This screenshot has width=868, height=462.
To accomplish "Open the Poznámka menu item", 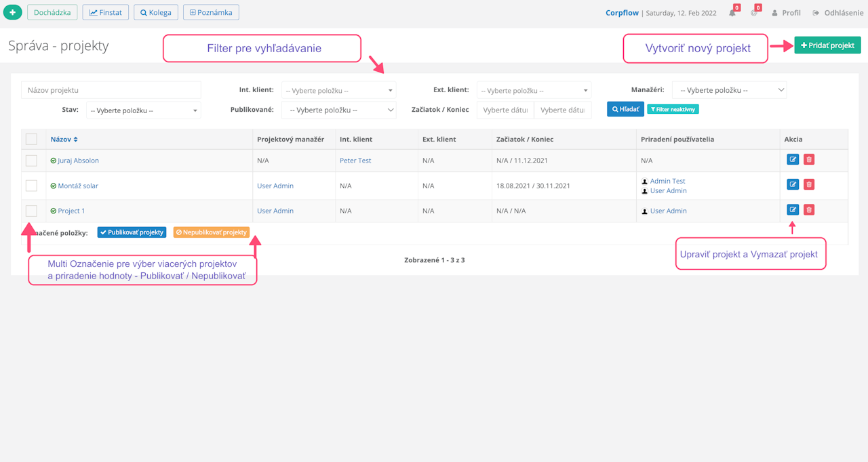I will click(211, 12).
